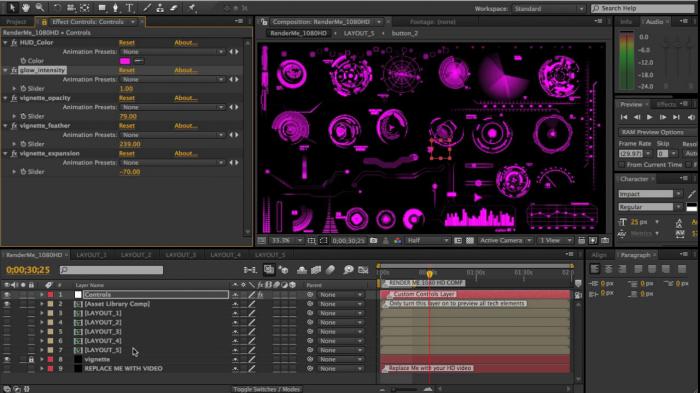Open the Half resolution dropdown

pos(427,240)
